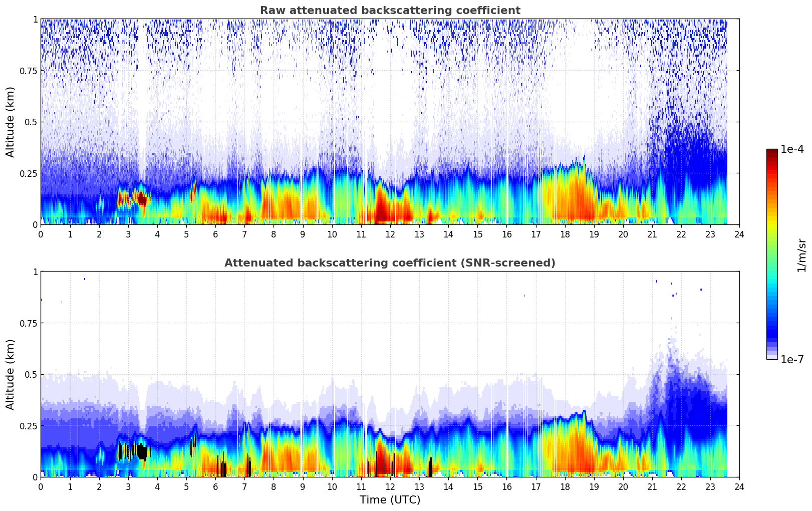This screenshot has width=812, height=511.
Task: Click the top plot's "Altitude (km)" label
Action: click(x=11, y=122)
